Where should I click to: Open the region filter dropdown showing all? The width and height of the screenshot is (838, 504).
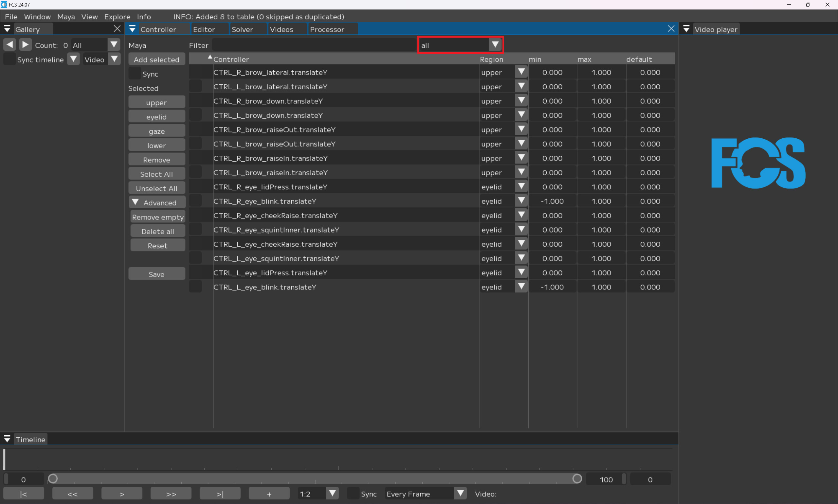(495, 45)
